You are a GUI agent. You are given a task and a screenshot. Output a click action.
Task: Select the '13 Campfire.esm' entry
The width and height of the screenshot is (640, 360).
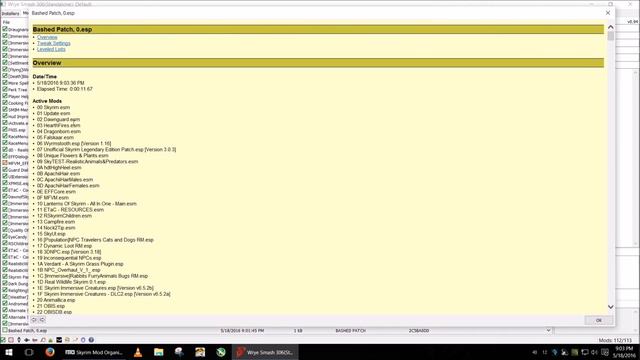pos(56,222)
